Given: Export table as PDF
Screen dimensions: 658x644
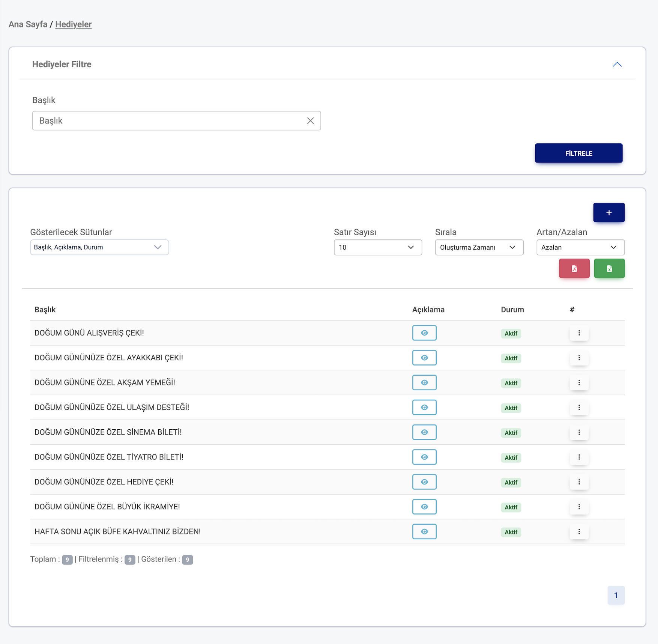Looking at the screenshot, I should pyautogui.click(x=574, y=268).
